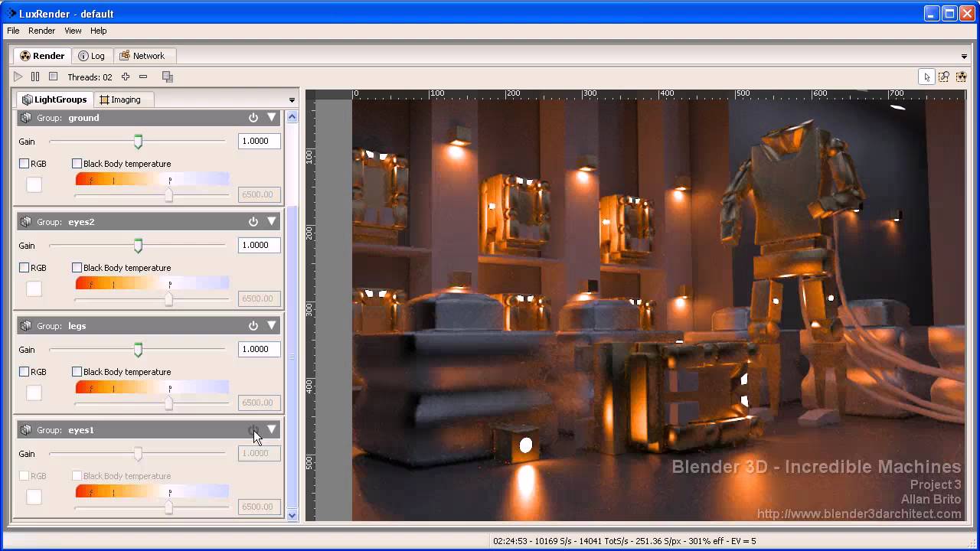Enable Black Body temperature for eyes2 group
Viewport: 980px width, 551px height.
(x=77, y=268)
